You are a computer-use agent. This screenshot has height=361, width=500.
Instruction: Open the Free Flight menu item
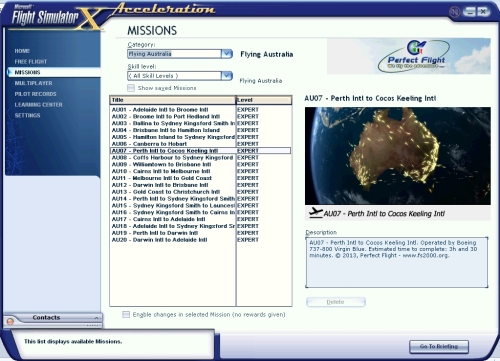[31, 62]
